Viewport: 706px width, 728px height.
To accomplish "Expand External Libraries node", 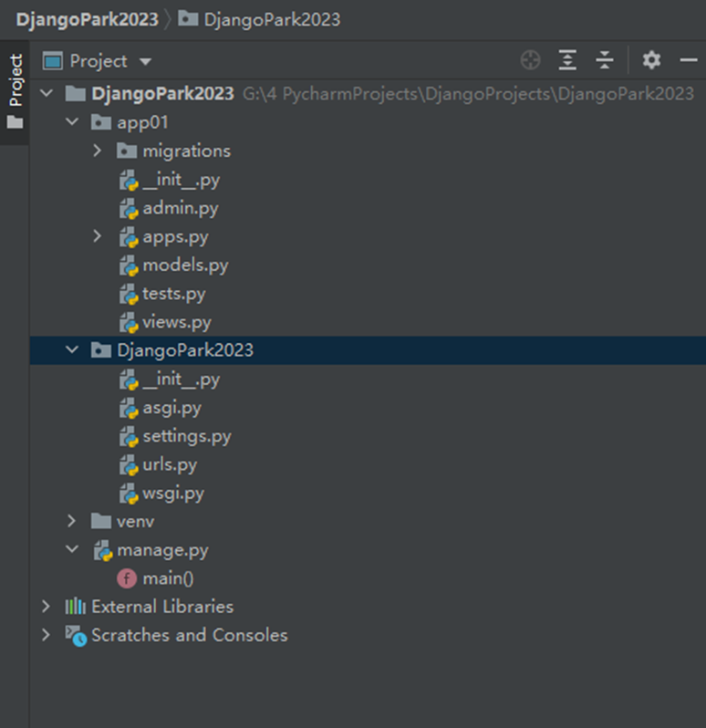I will (46, 607).
